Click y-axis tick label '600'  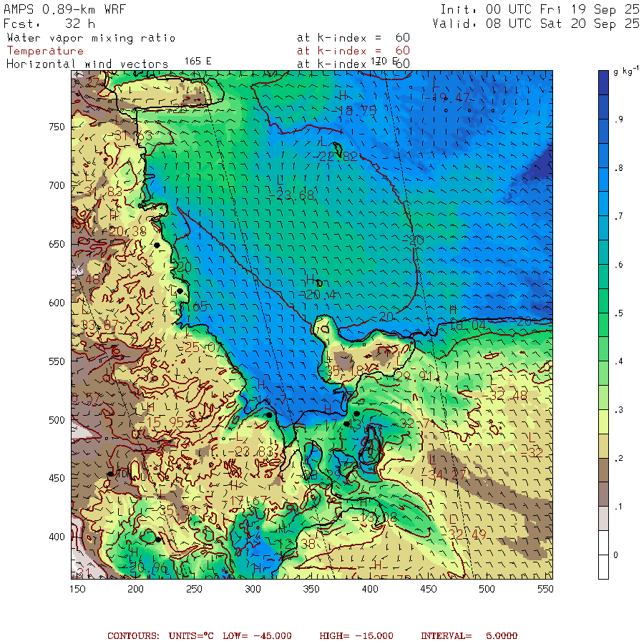click(x=57, y=303)
